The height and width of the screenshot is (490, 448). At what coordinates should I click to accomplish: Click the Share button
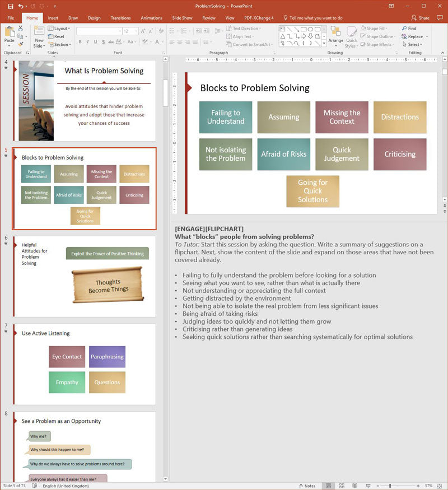tap(420, 18)
